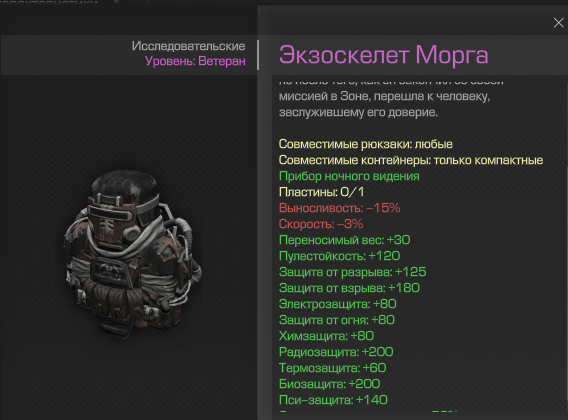Click the Скорость: -3% stat
Image resolution: width=568 pixels, height=420 pixels.
pyautogui.click(x=321, y=224)
